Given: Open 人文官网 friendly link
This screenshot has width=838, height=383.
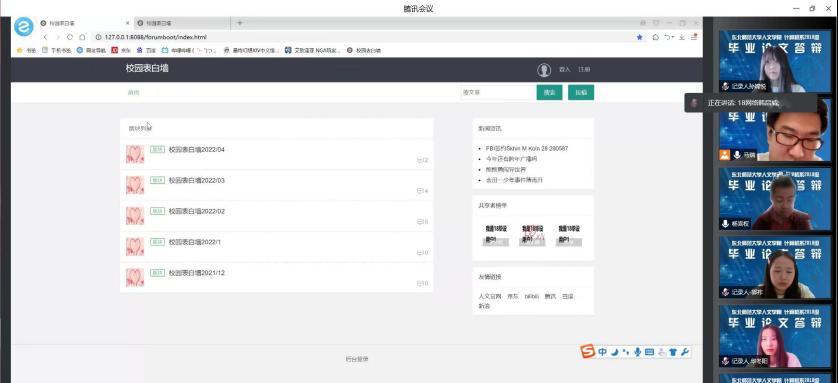Looking at the screenshot, I should [490, 296].
